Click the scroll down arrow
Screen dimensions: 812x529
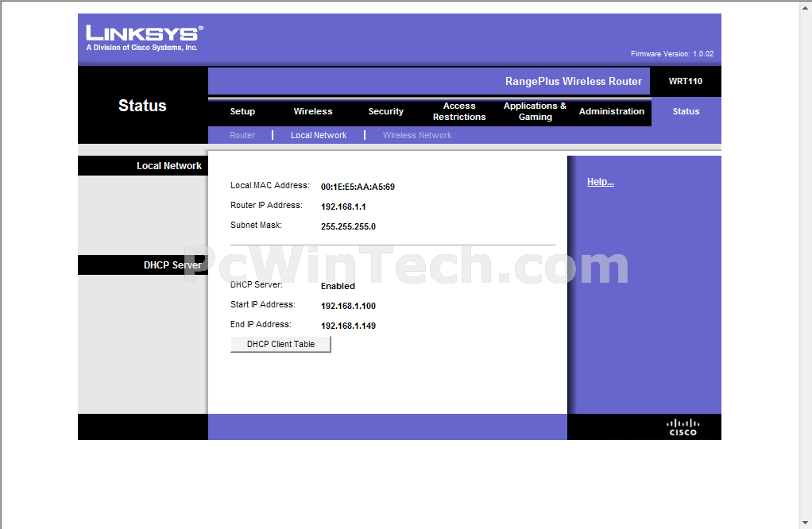806,523
